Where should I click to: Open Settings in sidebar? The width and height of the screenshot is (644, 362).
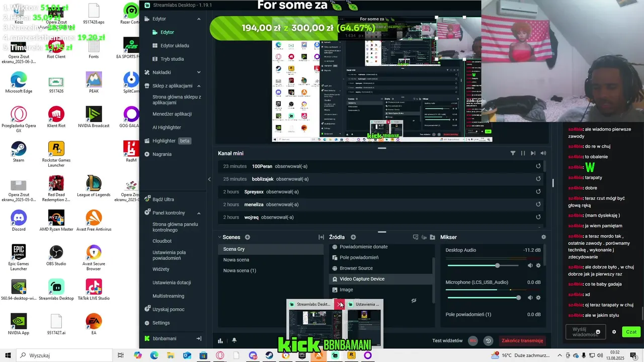pos(161,323)
